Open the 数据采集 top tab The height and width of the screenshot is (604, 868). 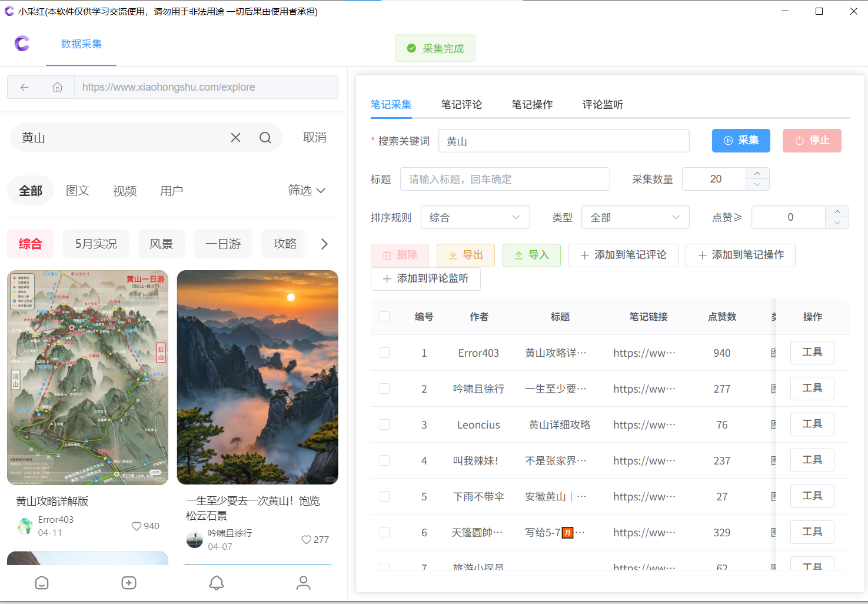click(x=81, y=44)
